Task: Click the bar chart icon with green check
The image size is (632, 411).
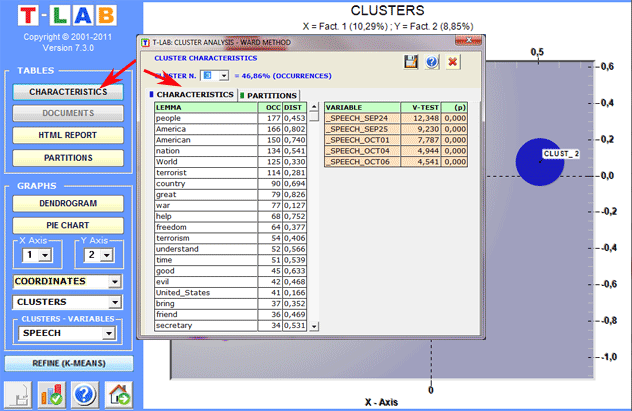Action: tap(50, 394)
